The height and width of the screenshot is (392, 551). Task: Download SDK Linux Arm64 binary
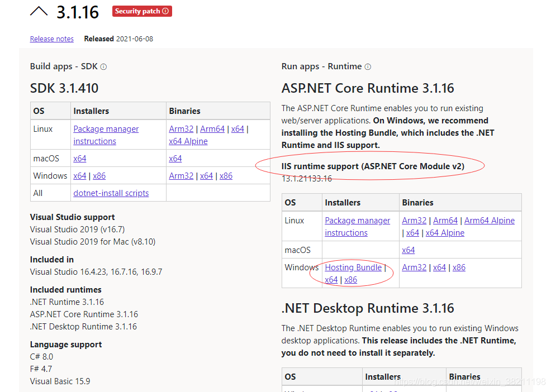(212, 129)
